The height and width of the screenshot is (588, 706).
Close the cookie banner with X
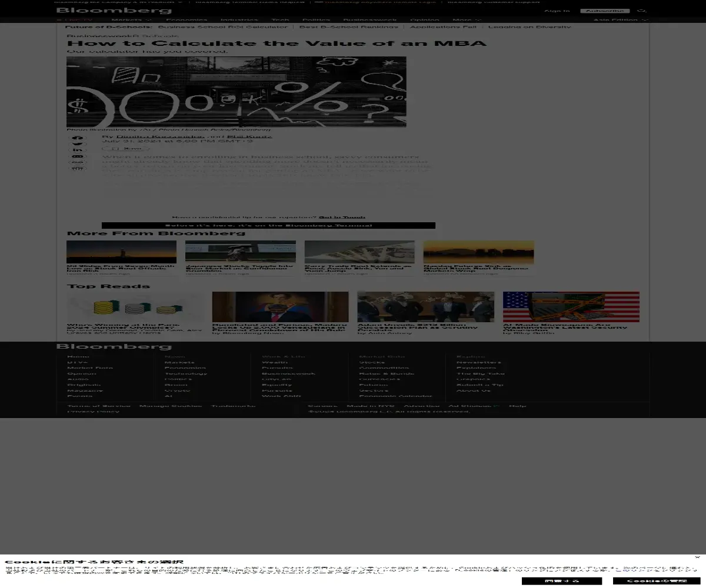[x=697, y=557]
